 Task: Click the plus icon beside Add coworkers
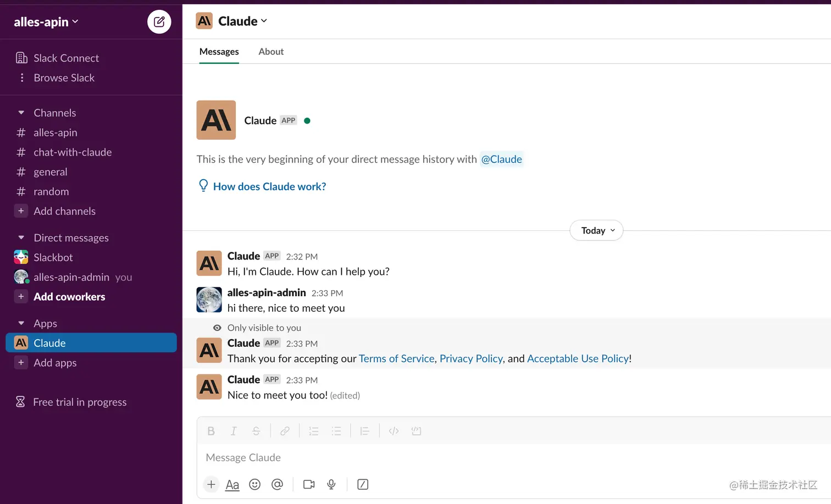tap(21, 297)
